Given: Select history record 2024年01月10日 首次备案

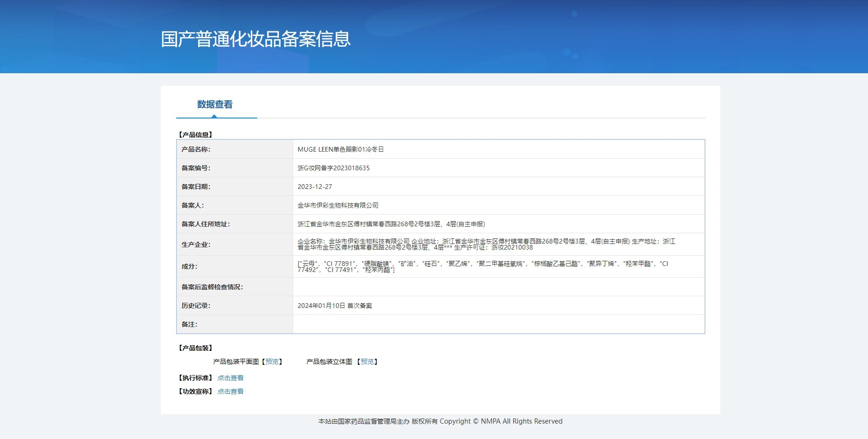Looking at the screenshot, I should [x=335, y=306].
